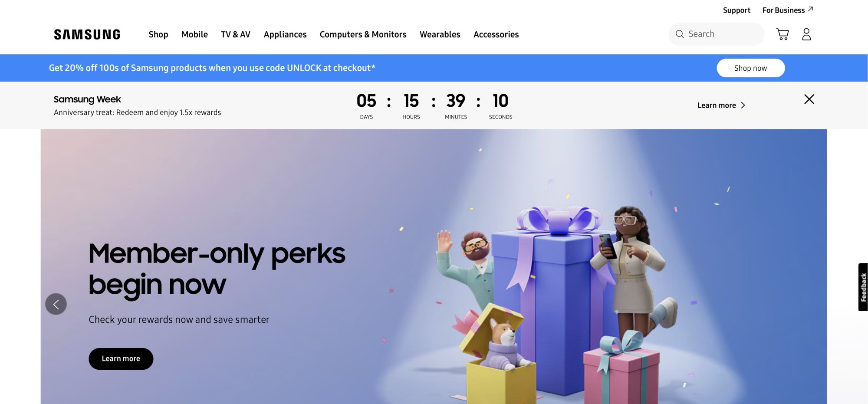Expand the Accessories menu
Screen dimensions: 868x404
click(x=496, y=34)
